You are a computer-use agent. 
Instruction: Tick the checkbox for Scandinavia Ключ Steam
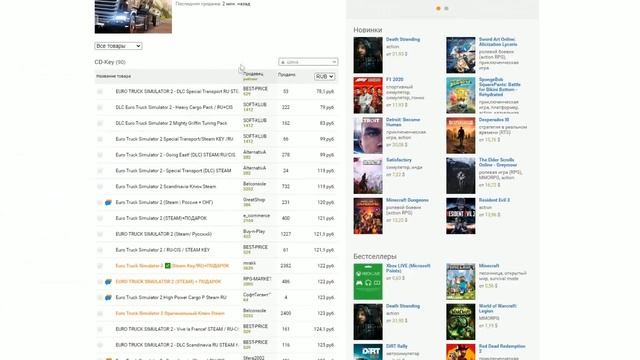(100, 187)
